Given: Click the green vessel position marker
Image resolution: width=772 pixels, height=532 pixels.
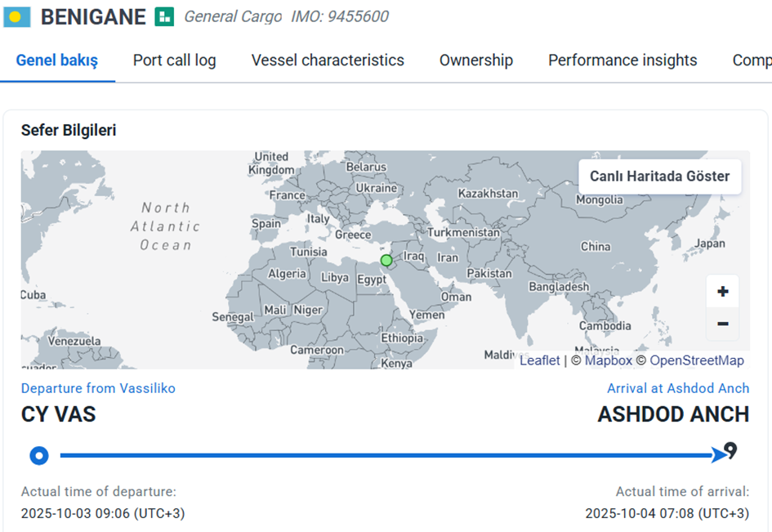Looking at the screenshot, I should 386,261.
